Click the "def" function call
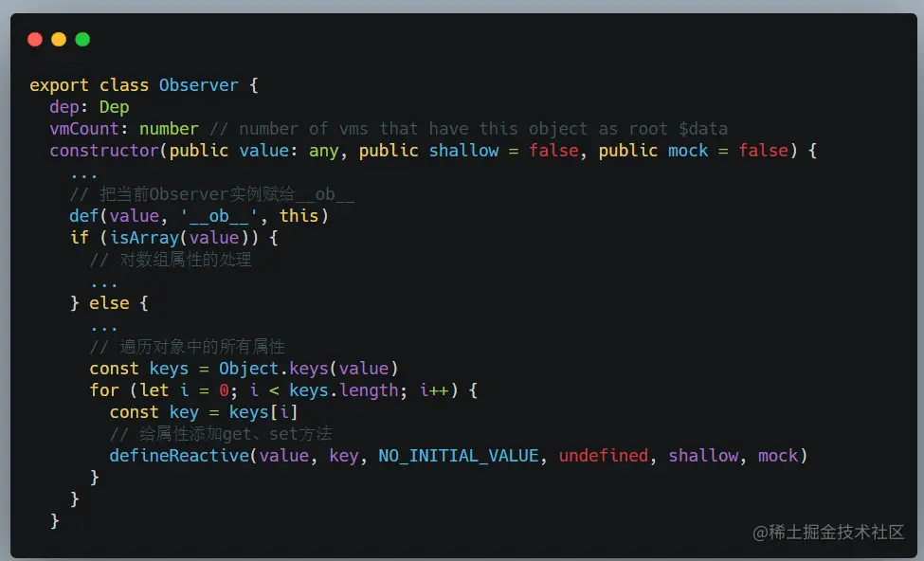 tap(84, 216)
